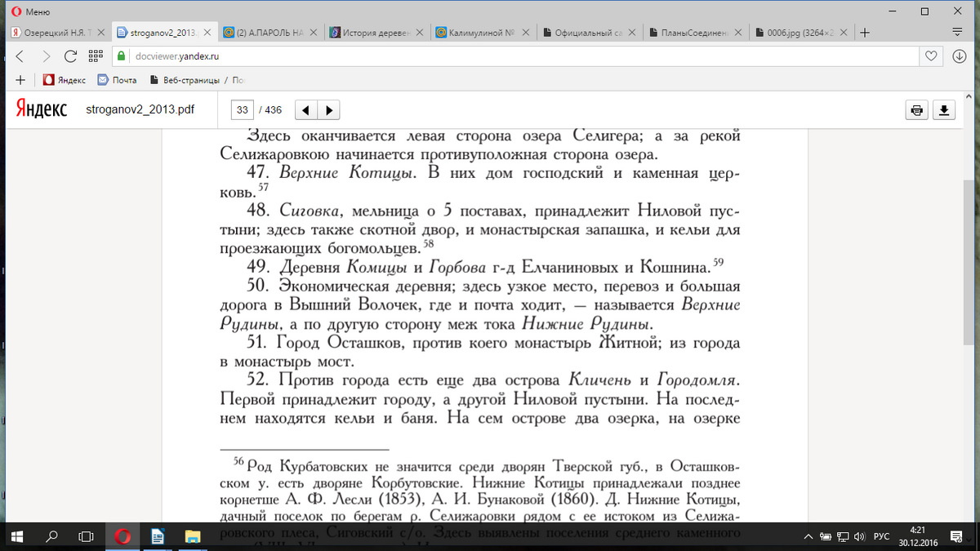Open Task View on the taskbar
The height and width of the screenshot is (551, 980).
87,537
